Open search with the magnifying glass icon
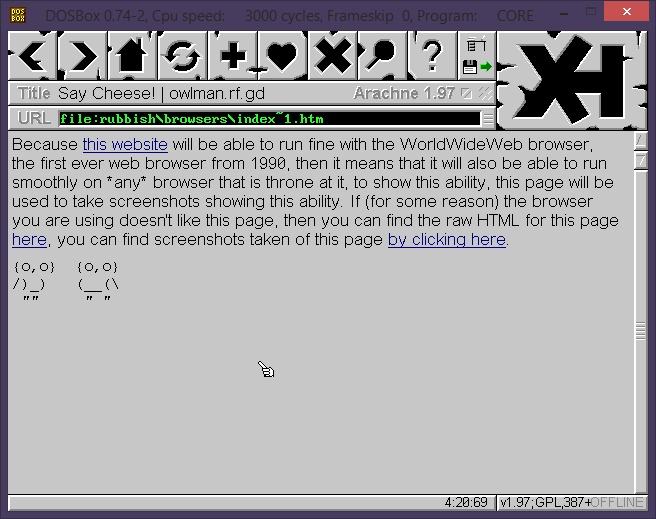Image resolution: width=656 pixels, height=519 pixels. (382, 56)
